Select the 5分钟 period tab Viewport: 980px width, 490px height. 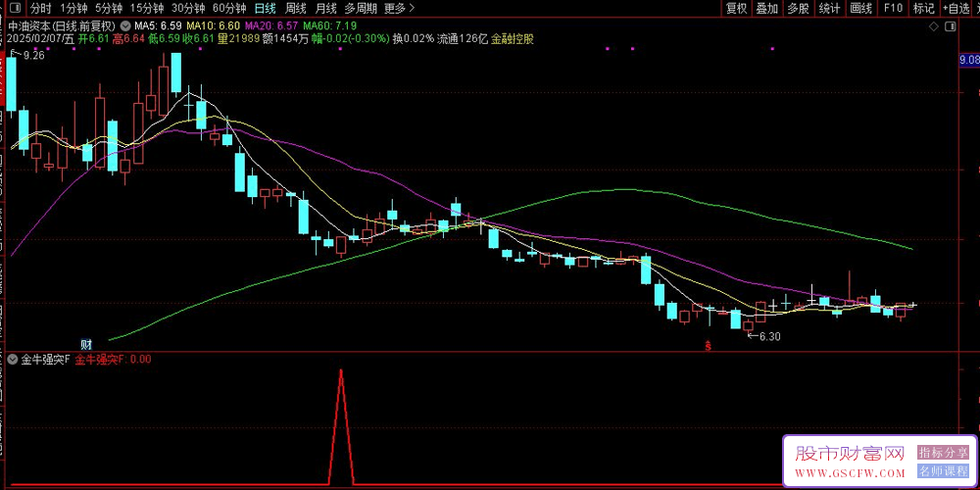[x=109, y=8]
